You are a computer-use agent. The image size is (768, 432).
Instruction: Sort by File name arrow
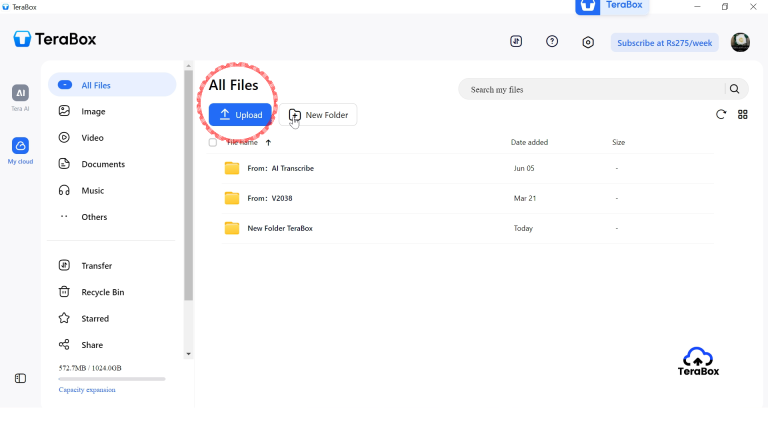click(268, 143)
